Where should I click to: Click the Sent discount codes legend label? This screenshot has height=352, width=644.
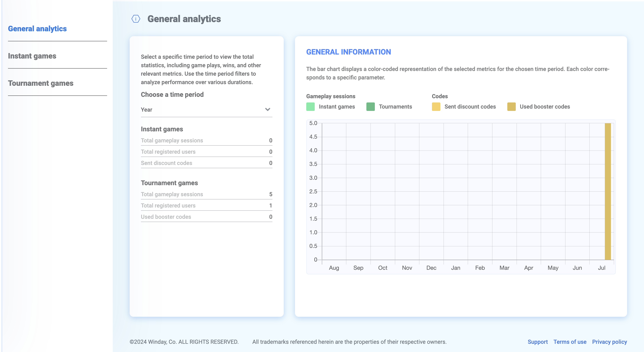(470, 107)
